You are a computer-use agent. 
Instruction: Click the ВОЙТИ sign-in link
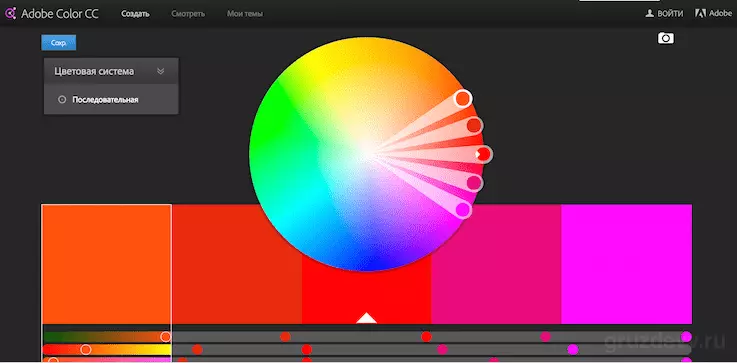[x=670, y=14]
